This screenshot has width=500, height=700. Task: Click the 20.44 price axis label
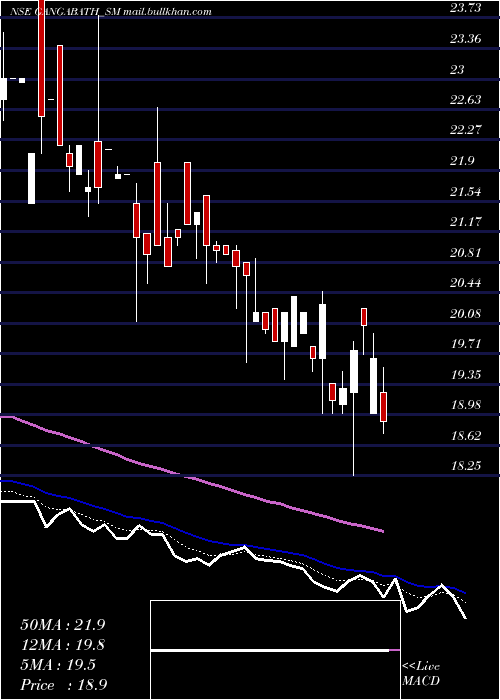click(466, 283)
